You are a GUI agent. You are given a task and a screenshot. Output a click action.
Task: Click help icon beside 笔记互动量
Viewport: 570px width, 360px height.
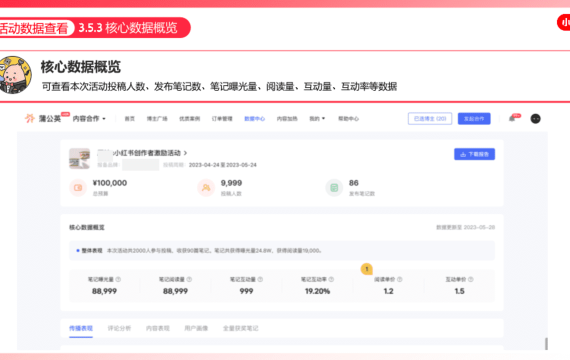[260, 279]
